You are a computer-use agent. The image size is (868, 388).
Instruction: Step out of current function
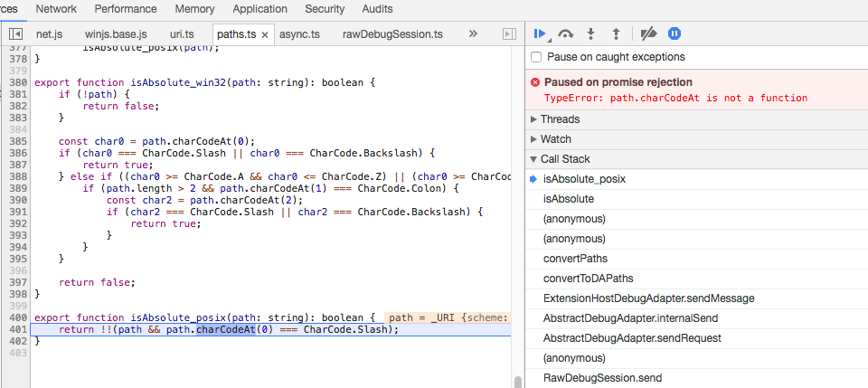coord(616,33)
